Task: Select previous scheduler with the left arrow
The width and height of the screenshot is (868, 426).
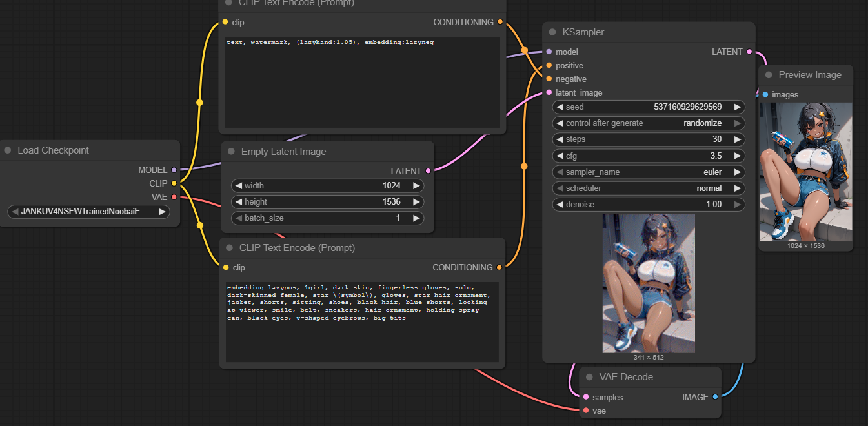Action: pyautogui.click(x=560, y=188)
